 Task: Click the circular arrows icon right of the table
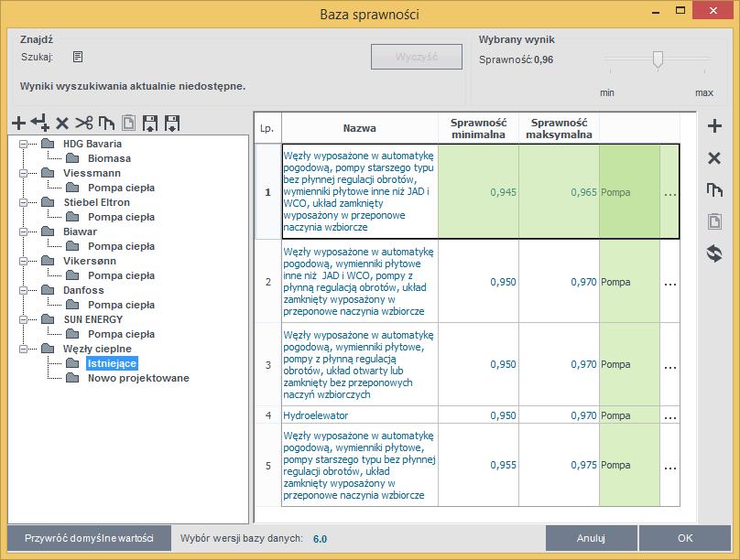coord(714,253)
